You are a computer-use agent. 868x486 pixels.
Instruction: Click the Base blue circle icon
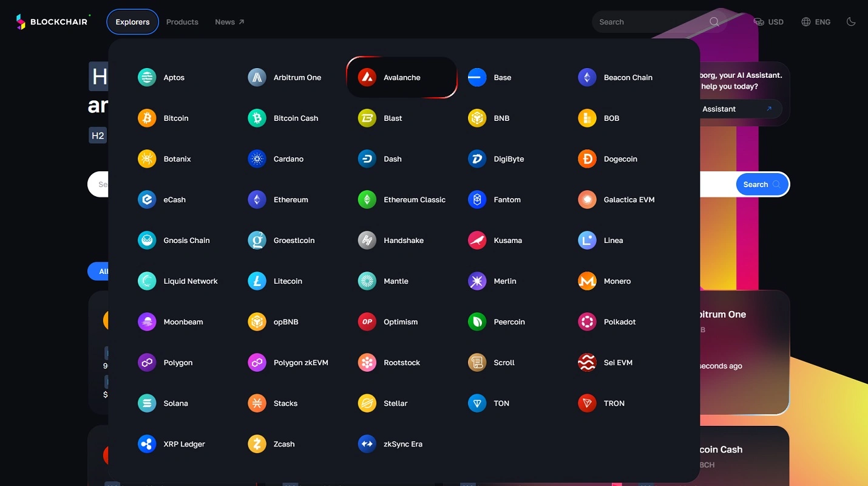477,77
